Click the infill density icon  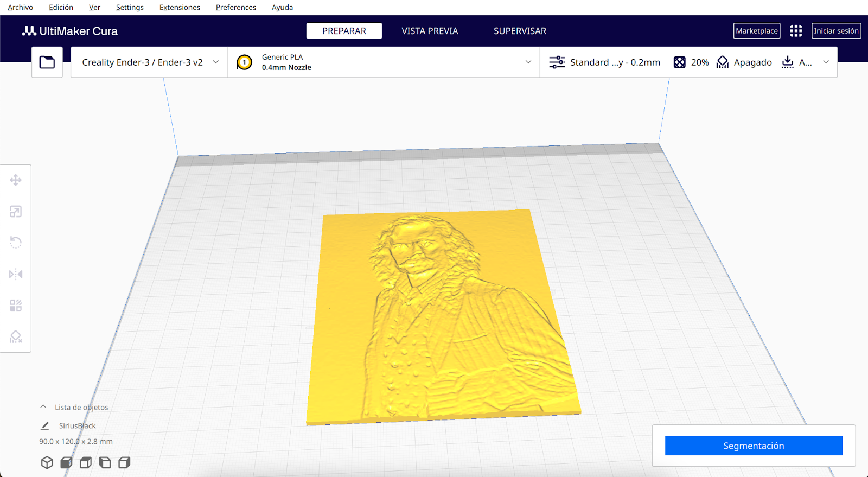tap(679, 62)
